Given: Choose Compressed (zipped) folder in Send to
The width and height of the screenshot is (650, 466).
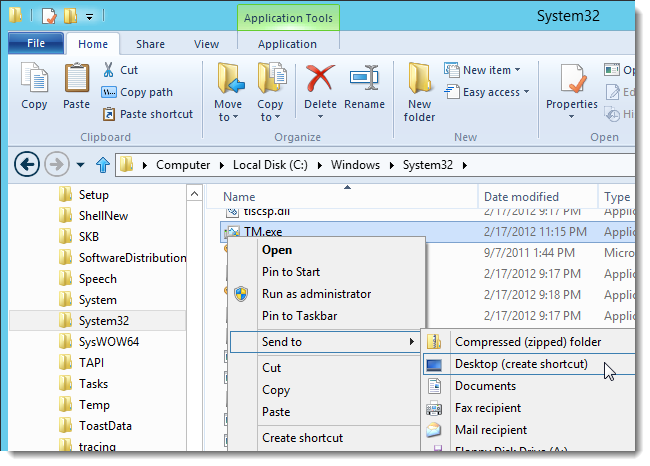Looking at the screenshot, I should [528, 342].
